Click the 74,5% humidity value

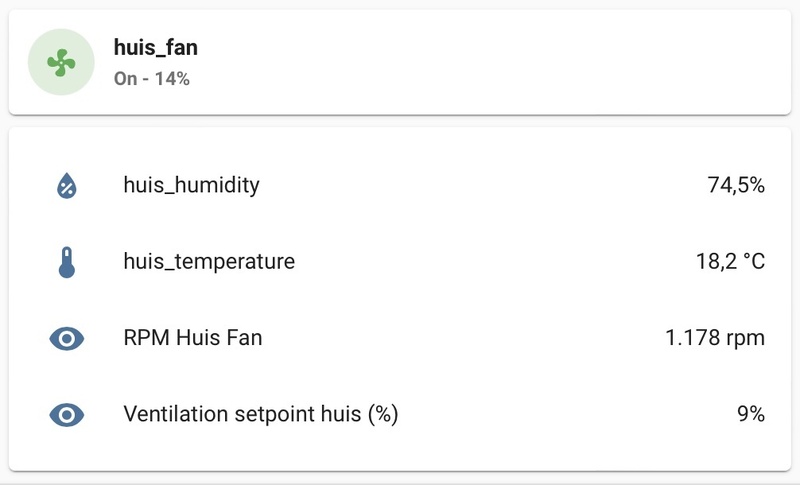(735, 185)
